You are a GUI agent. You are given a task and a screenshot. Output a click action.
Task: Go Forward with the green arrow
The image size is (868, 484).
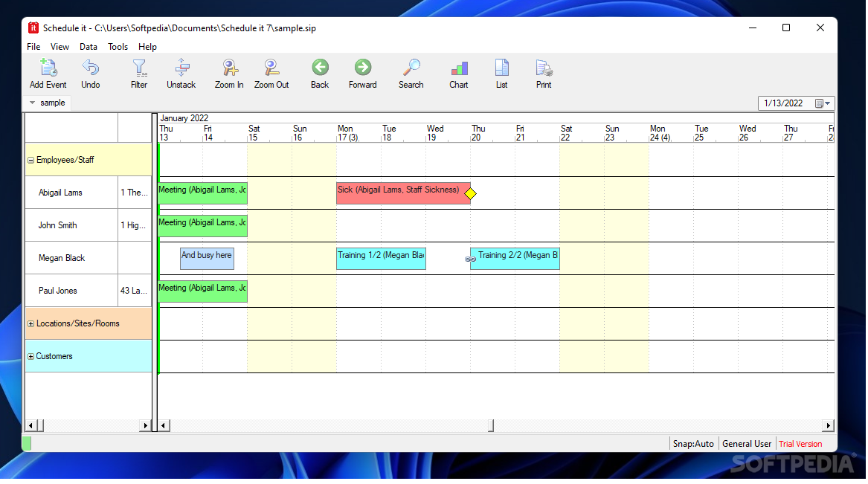[x=362, y=68]
